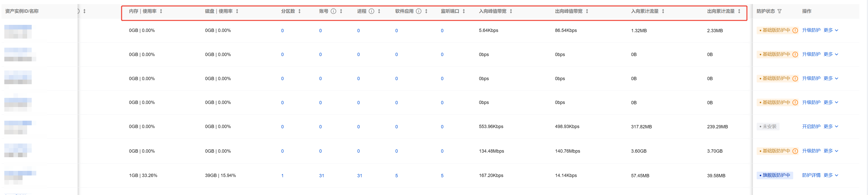
Task: Click warning icon on first 基础版防护中 row
Action: [x=795, y=30]
